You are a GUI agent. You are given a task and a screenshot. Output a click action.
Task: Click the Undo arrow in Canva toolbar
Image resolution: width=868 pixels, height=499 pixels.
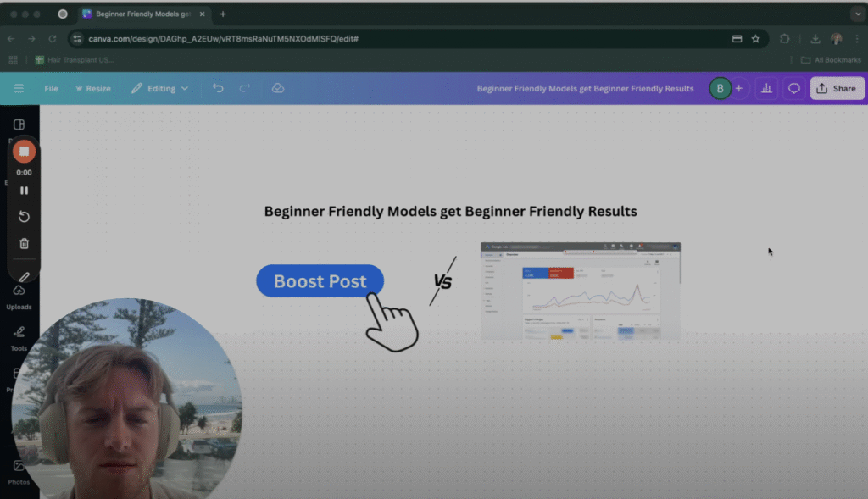(218, 88)
